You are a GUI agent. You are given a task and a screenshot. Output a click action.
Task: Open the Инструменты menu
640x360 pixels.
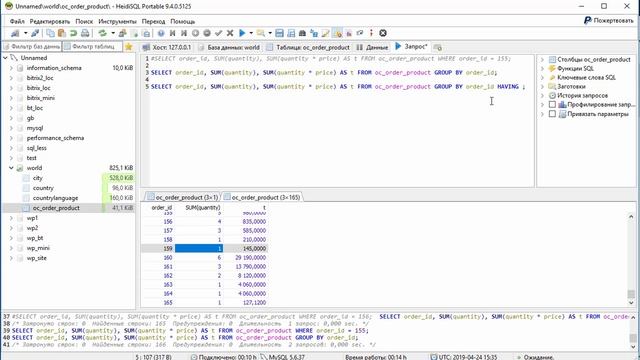tap(118, 21)
